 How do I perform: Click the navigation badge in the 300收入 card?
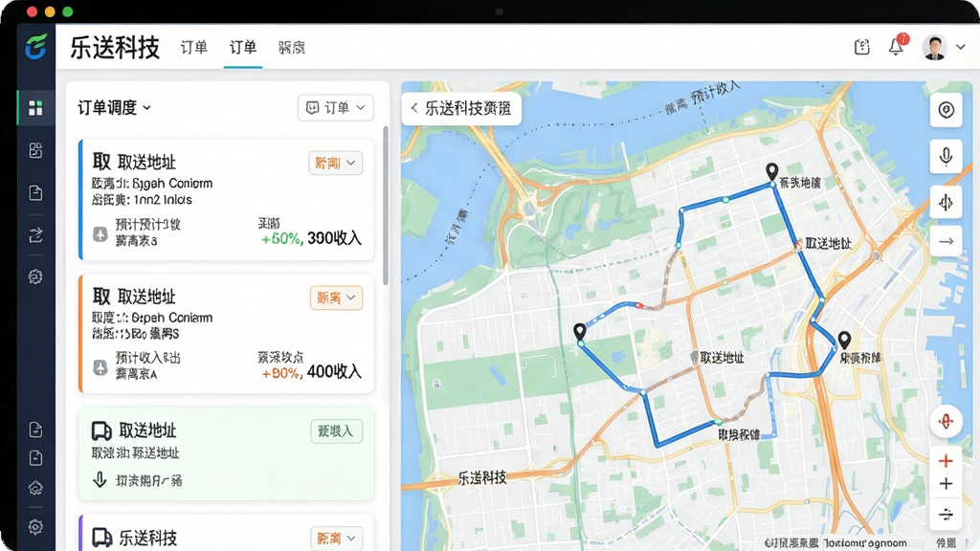click(x=100, y=234)
